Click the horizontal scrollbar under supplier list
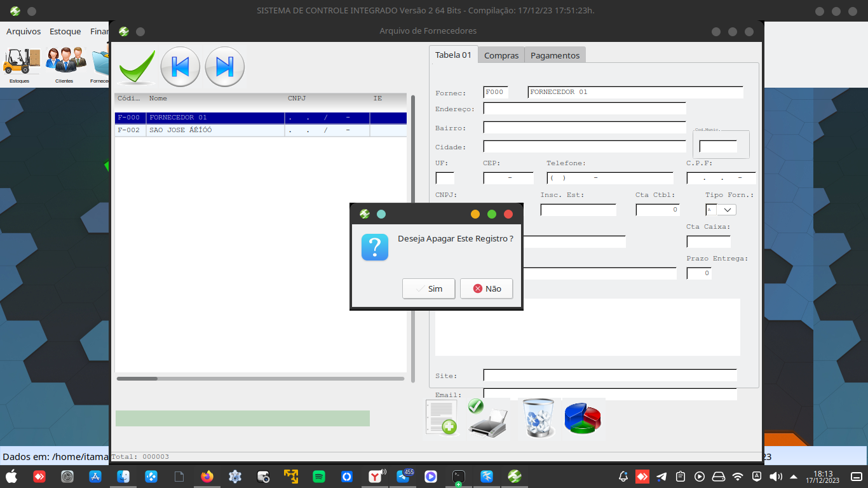Image resolution: width=868 pixels, height=488 pixels. tap(261, 379)
